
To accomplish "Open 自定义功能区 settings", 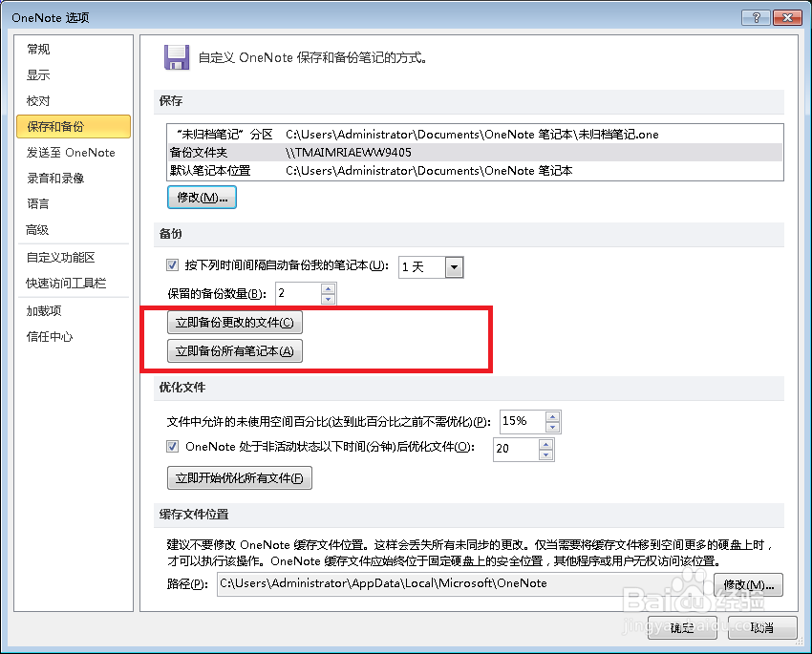I will coord(60,258).
